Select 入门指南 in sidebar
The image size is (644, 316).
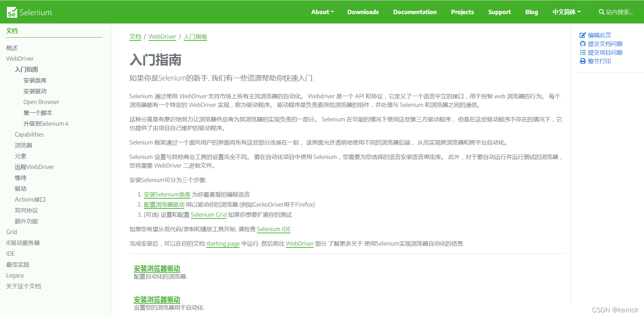26,69
